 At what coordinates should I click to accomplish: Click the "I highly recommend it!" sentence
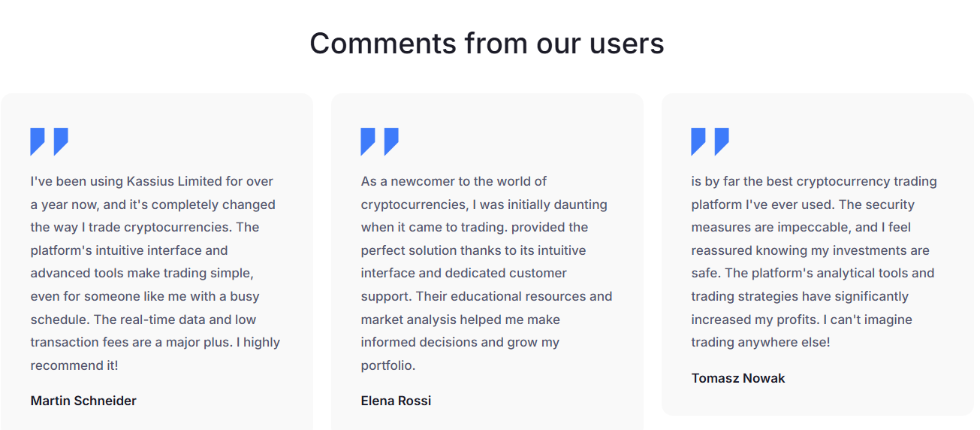[x=258, y=343]
